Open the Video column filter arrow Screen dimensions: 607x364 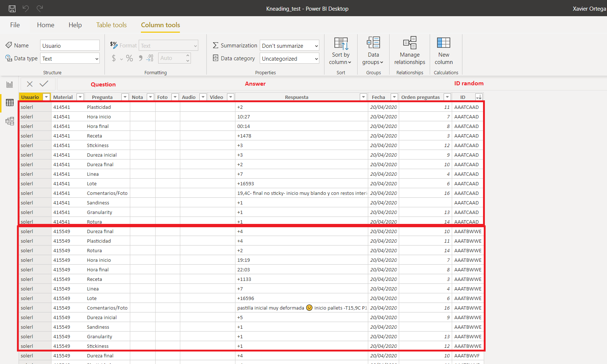pyautogui.click(x=231, y=97)
